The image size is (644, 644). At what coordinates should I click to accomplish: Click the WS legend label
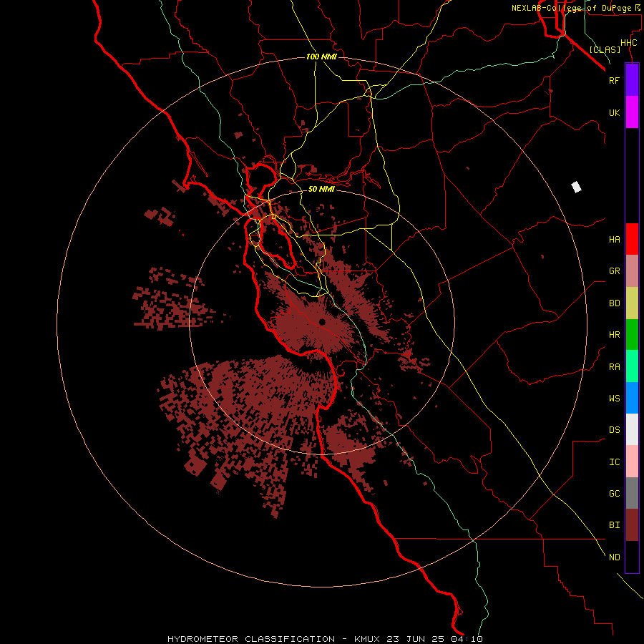click(614, 398)
